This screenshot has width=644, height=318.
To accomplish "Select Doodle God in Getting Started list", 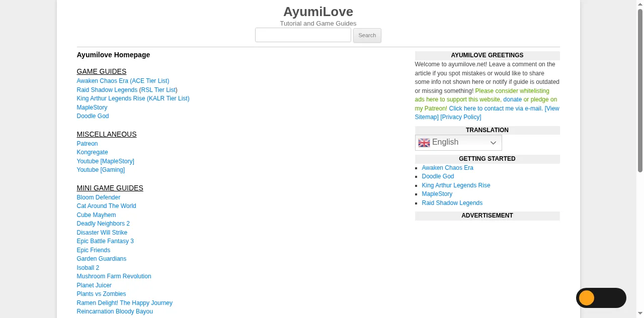I will 438,176.
